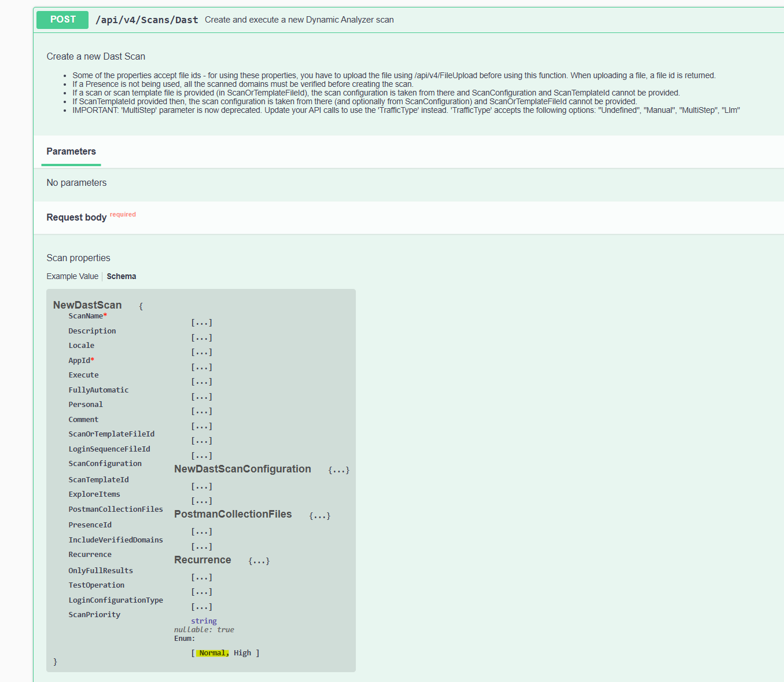Click the ScanPriority property name

pyautogui.click(x=94, y=615)
